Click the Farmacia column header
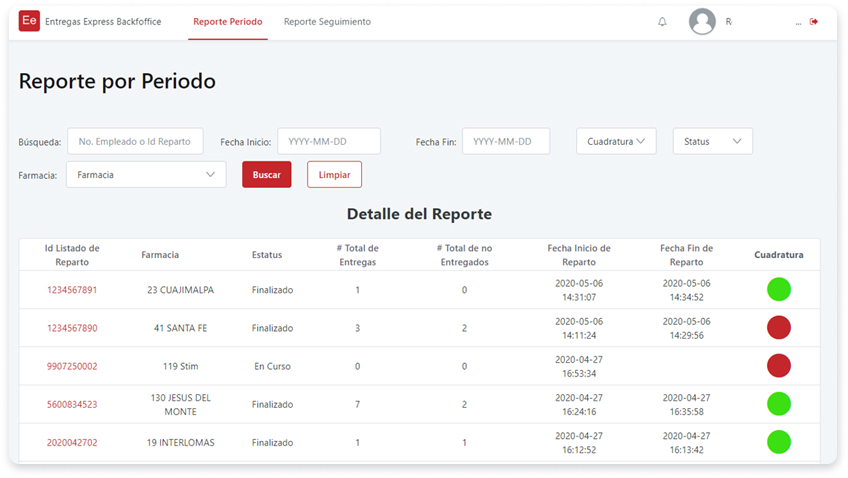848x478 pixels. (160, 255)
